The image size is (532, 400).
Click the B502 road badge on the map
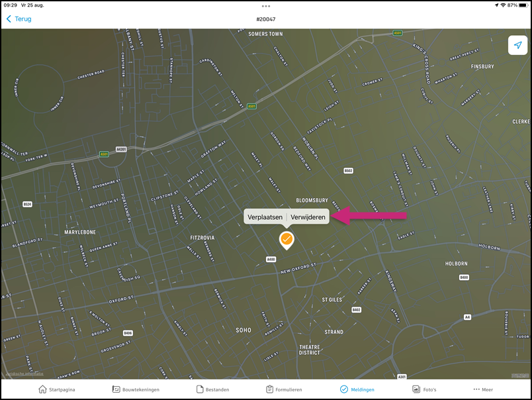[x=349, y=170]
